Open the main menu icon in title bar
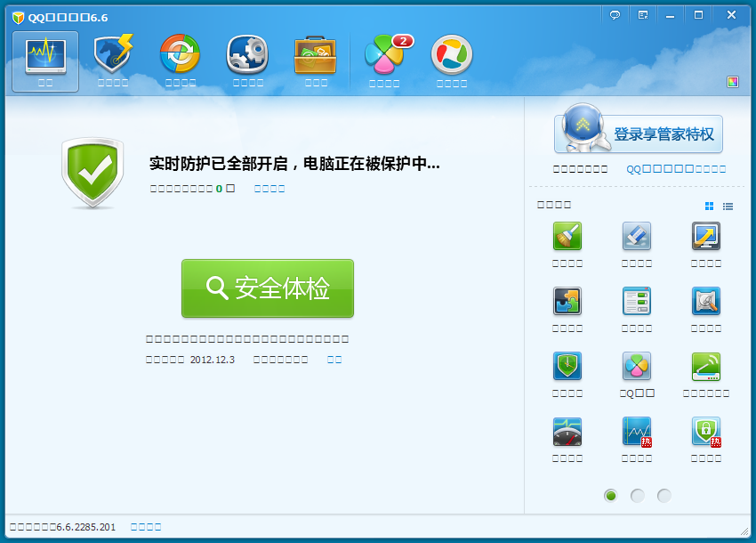Viewport: 756px width, 543px height. 642,15
